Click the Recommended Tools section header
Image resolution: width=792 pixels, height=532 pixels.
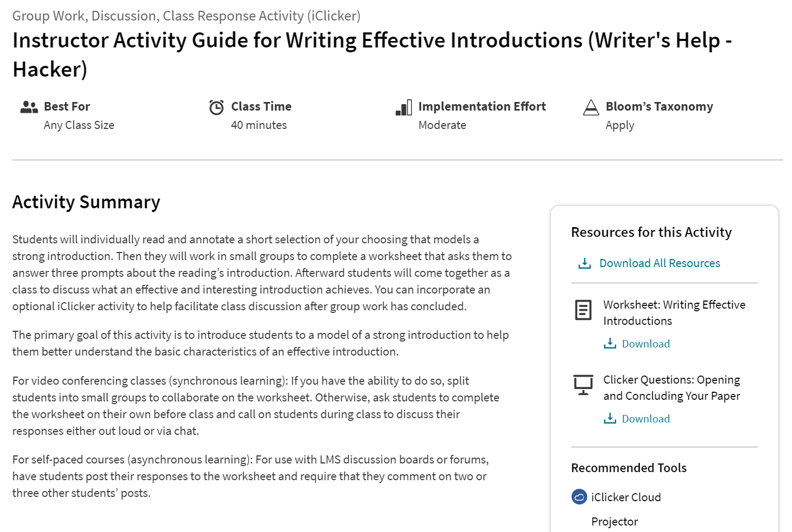628,468
